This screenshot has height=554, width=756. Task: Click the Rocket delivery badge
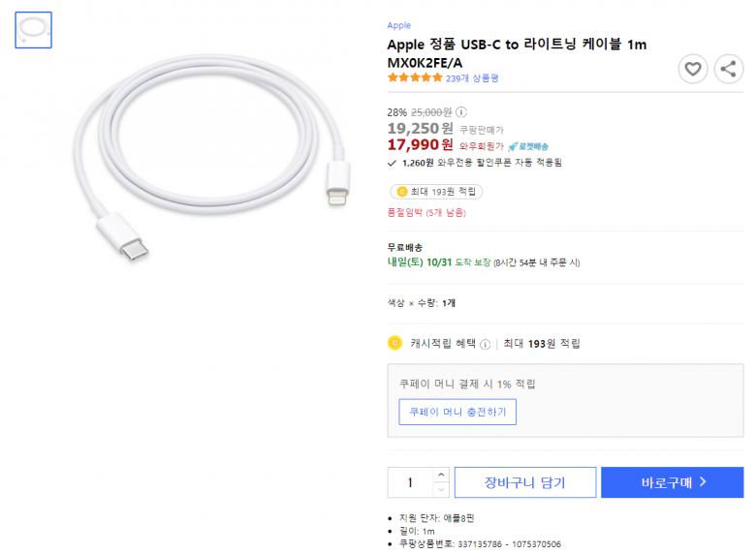[x=528, y=145]
